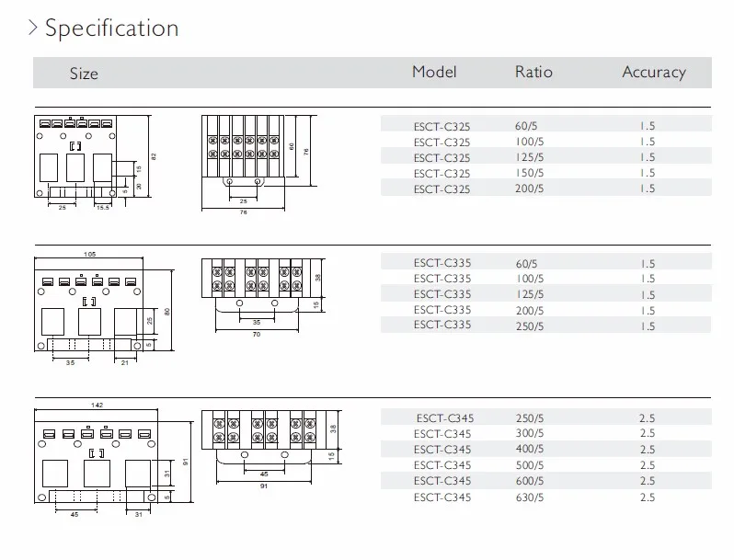The height and width of the screenshot is (560, 734).
Task: Select ESCT-C335 model in the 250/5 row
Action: (442, 325)
